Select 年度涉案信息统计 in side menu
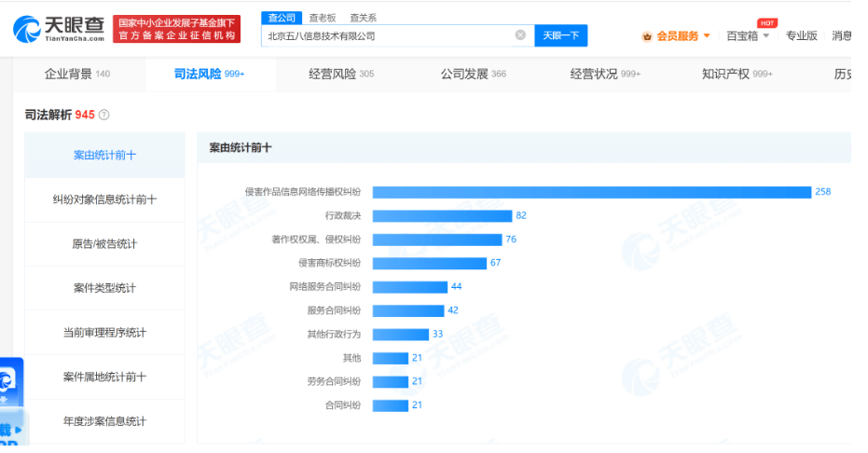The image size is (868, 453). (x=104, y=421)
